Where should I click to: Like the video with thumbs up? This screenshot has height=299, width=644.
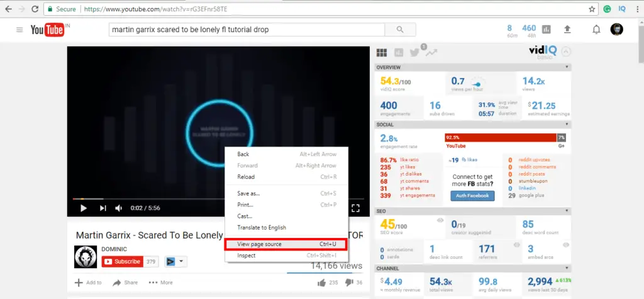pos(321,283)
